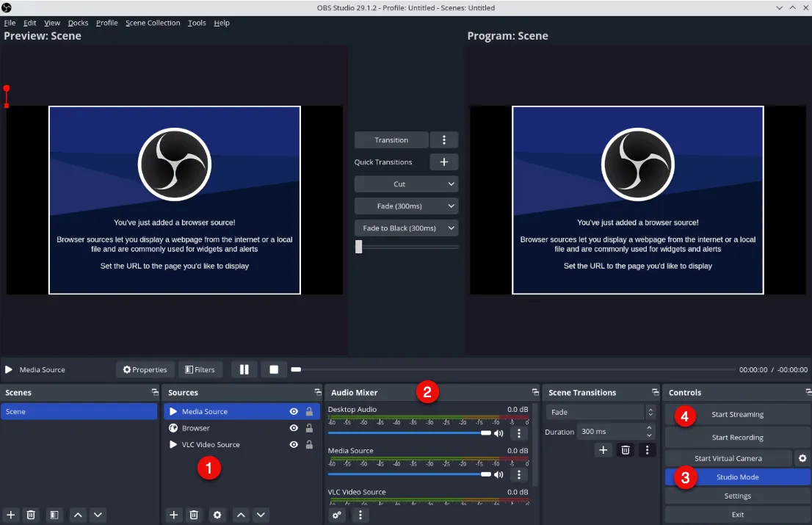Screen dimensions: 812x525
Task: Click the transition T-bar slider handle
Action: click(359, 247)
